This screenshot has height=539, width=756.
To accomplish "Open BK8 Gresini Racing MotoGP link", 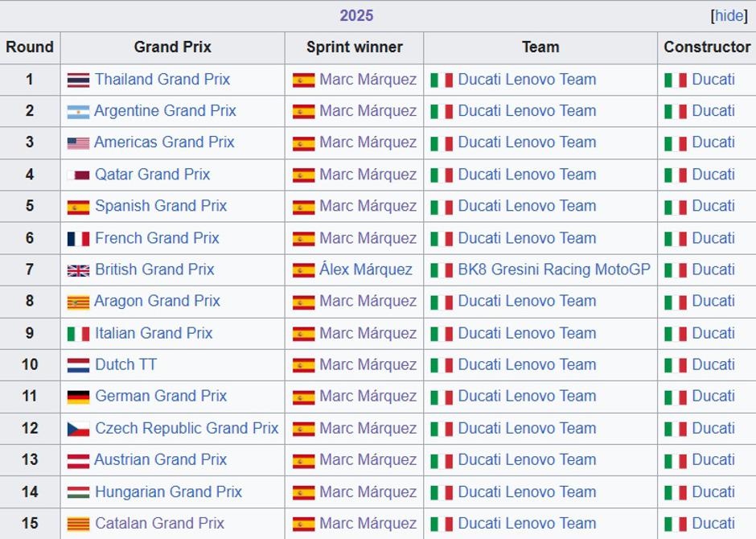I will pos(553,269).
